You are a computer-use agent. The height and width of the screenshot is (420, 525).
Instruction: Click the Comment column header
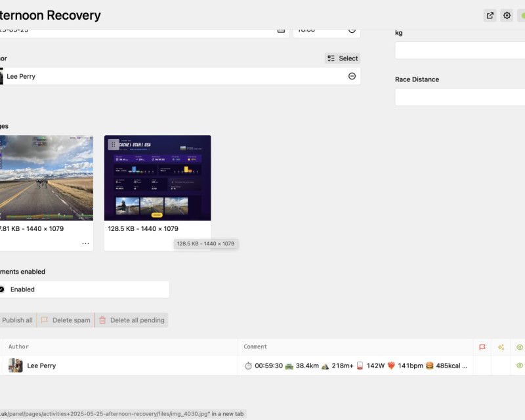tap(255, 346)
